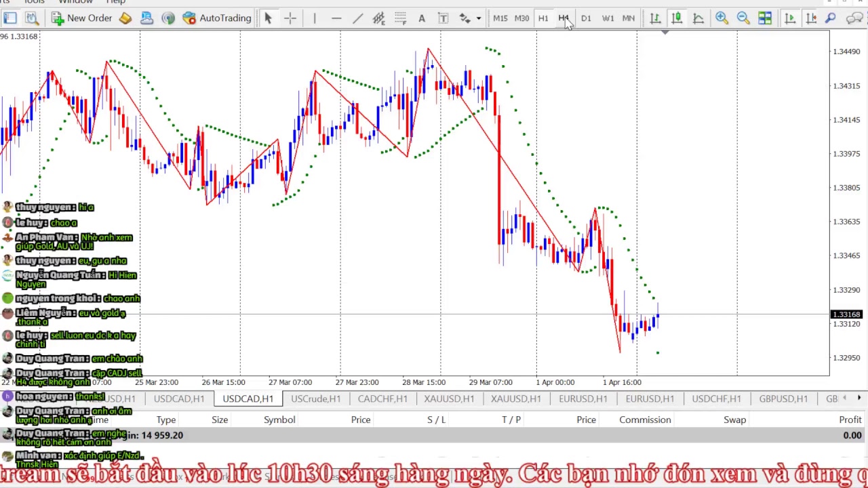
Task: Click the chart shift triangle marker
Action: tap(665, 32)
